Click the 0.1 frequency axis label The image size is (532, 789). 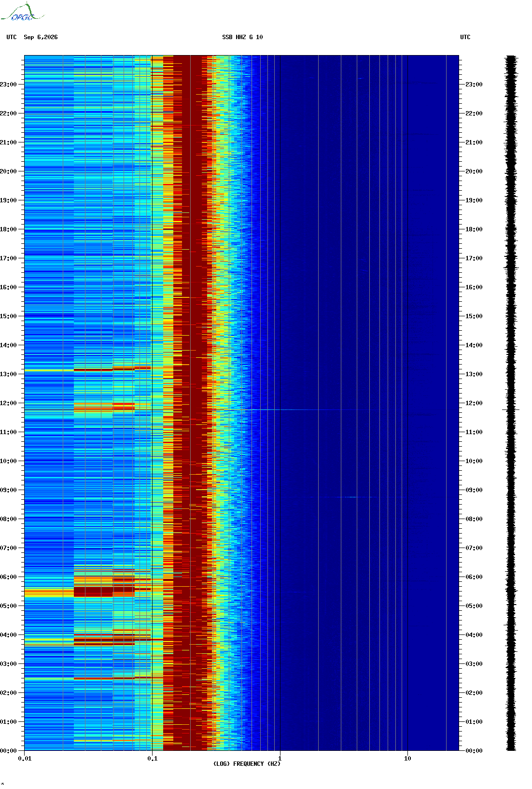152,759
